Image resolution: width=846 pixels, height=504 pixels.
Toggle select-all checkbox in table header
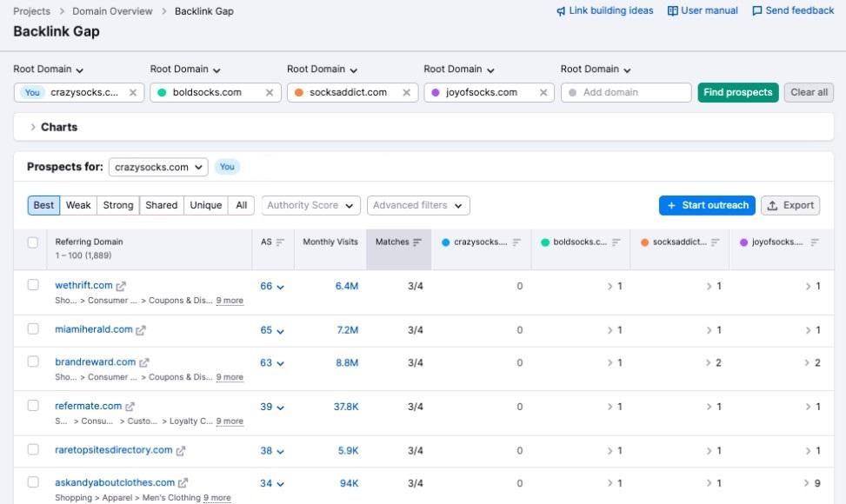33,242
